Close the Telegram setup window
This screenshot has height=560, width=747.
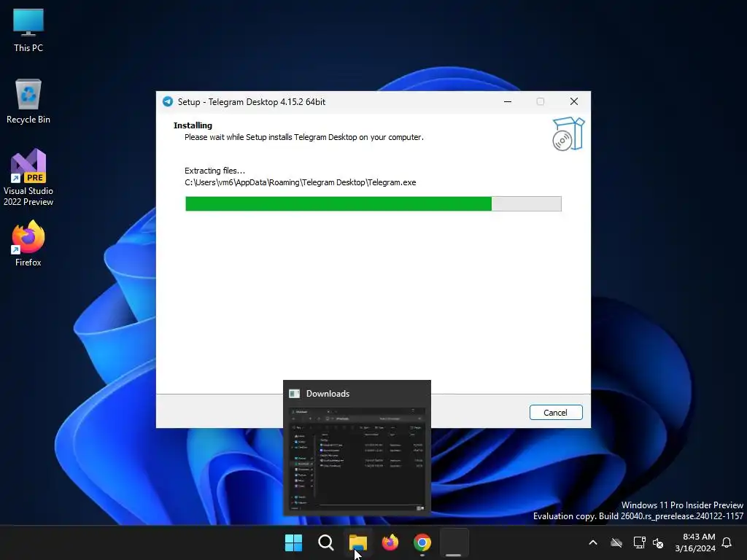pyautogui.click(x=574, y=101)
